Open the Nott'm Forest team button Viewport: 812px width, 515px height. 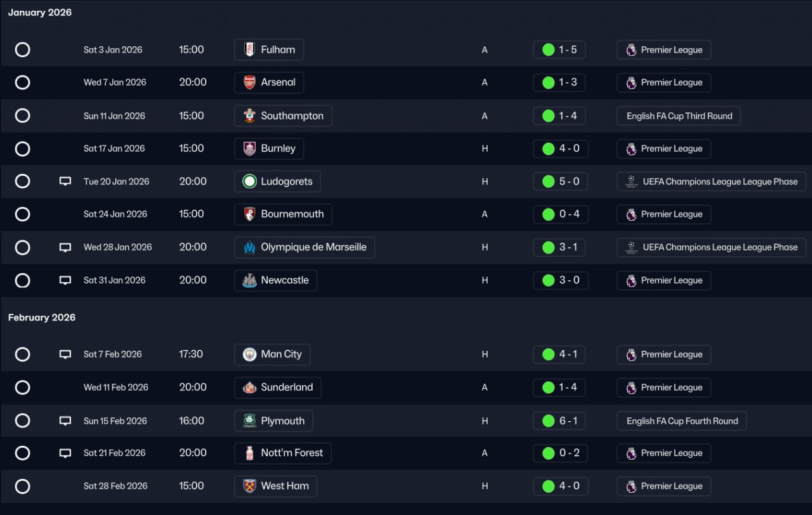[x=283, y=453]
